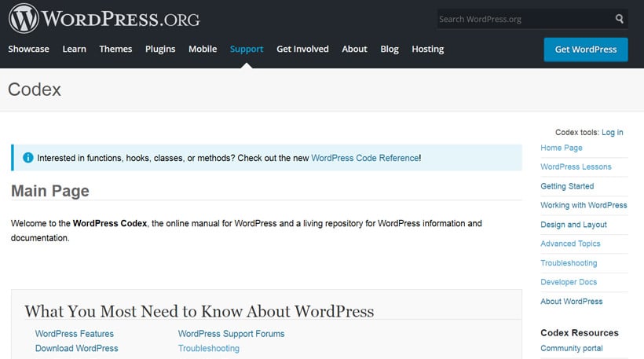Open Design and Layout link

point(573,225)
